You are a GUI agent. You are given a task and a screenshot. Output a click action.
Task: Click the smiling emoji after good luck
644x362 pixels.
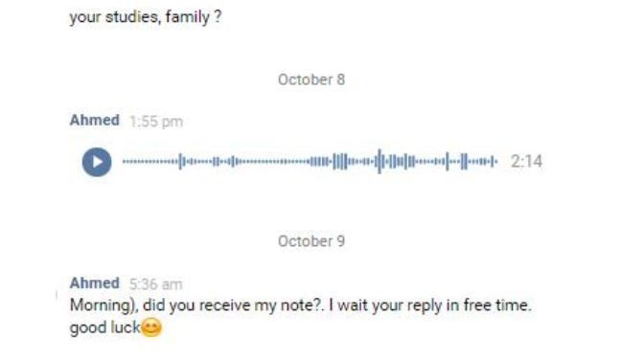151,328
